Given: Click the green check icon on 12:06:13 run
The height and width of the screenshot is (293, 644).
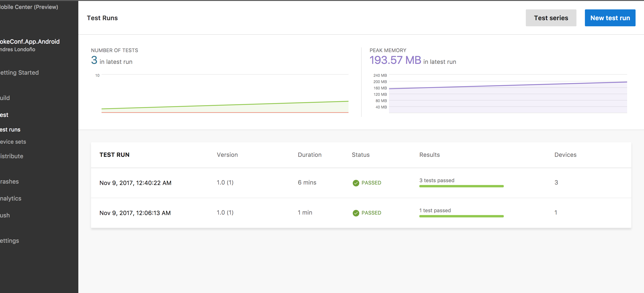Looking at the screenshot, I should pos(356,213).
